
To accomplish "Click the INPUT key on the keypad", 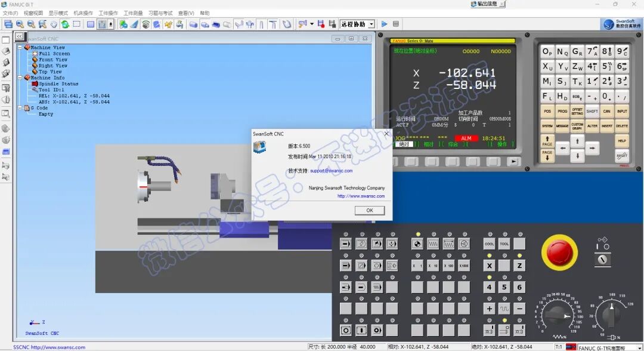I will (x=622, y=112).
